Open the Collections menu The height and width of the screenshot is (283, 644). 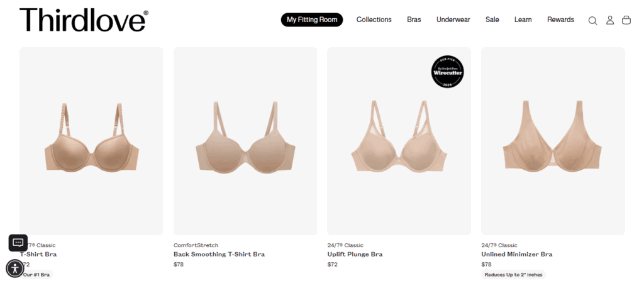point(374,19)
